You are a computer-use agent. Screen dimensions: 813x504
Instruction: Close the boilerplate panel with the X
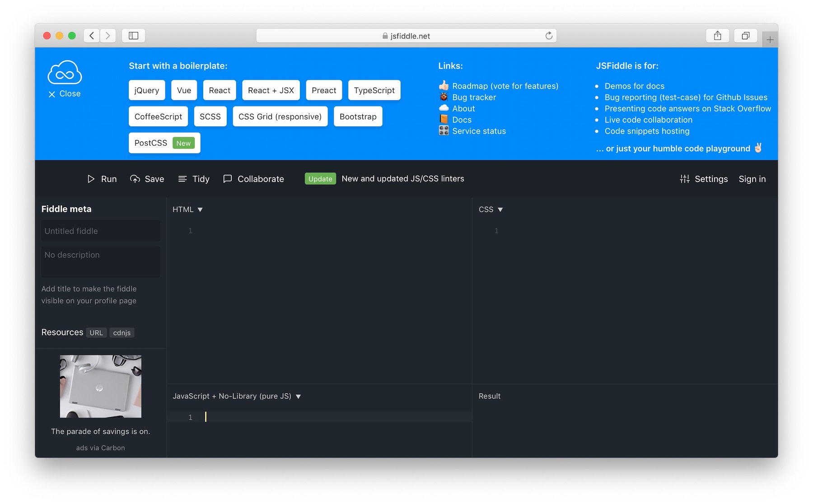point(52,94)
